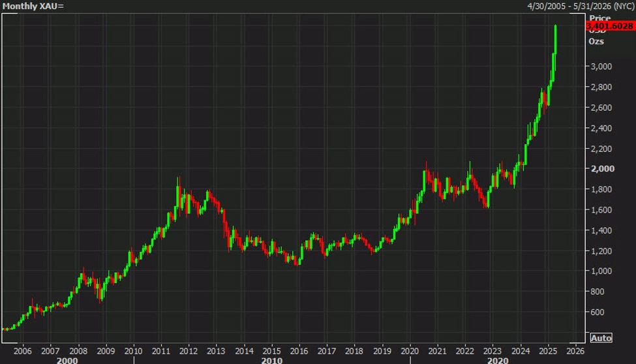Click the 1,000 price axis label
The height and width of the screenshot is (364, 636).
pyautogui.click(x=600, y=271)
